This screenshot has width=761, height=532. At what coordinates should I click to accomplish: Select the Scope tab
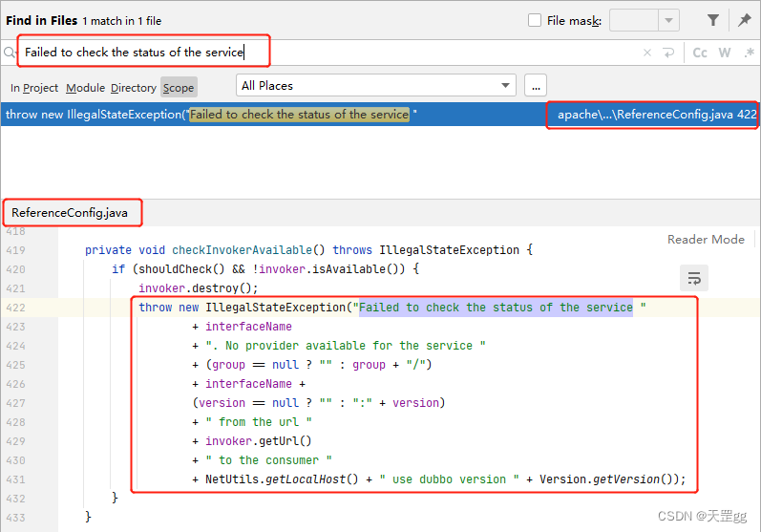point(179,88)
